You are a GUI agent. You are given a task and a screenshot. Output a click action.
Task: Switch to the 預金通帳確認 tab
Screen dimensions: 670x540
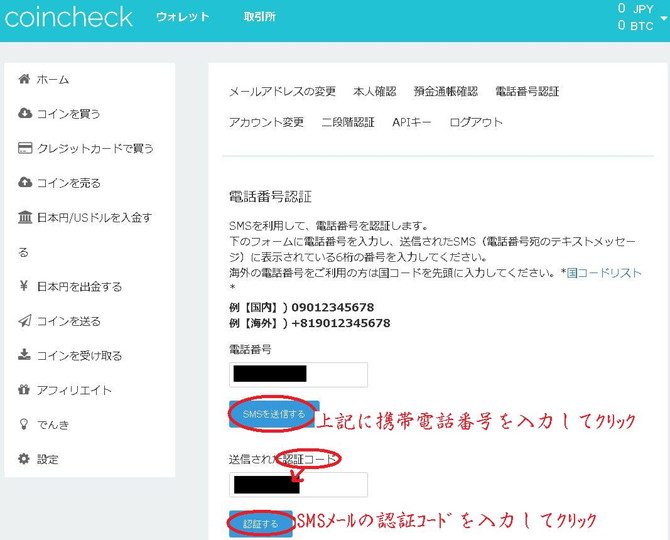coord(445,91)
